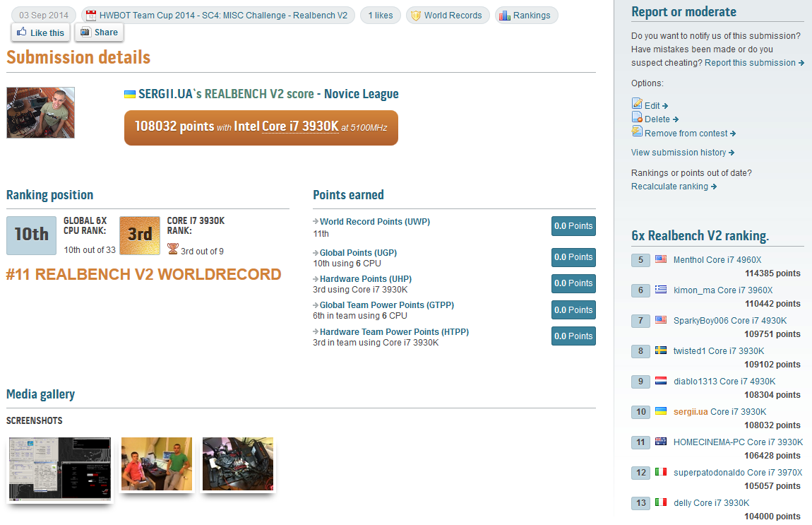This screenshot has width=812, height=525.
Task: Open World Record Points (UWP) link
Action: click(375, 222)
